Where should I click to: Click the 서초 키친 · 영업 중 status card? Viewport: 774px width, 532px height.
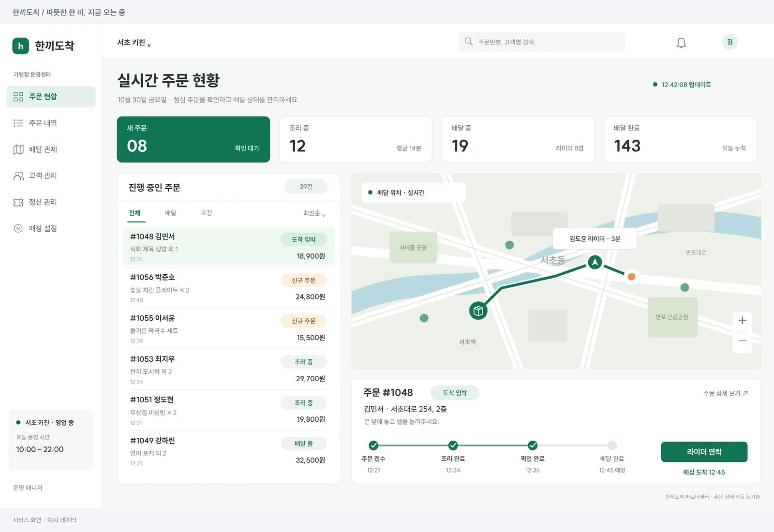pos(51,440)
